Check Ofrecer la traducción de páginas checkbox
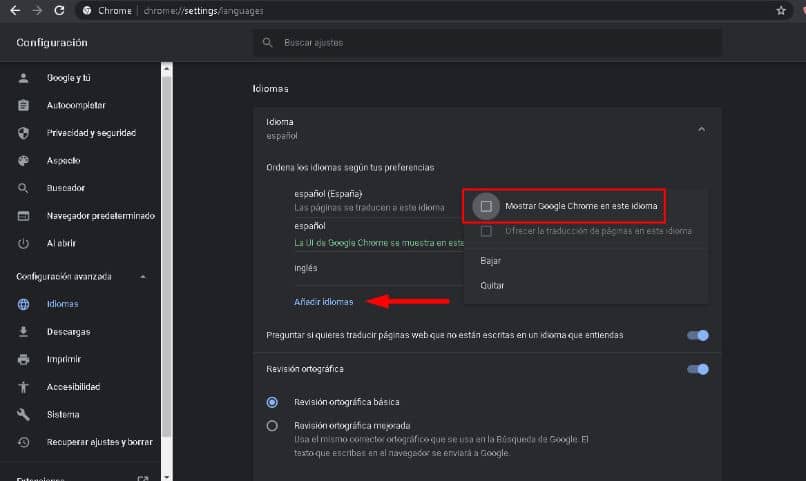The image size is (806, 481). click(486, 231)
